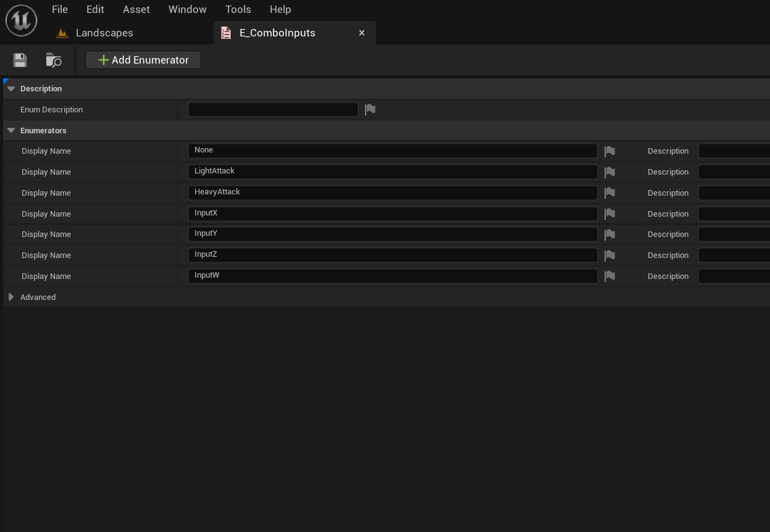
Task: Switch to the Landscapes tab
Action: (x=104, y=33)
